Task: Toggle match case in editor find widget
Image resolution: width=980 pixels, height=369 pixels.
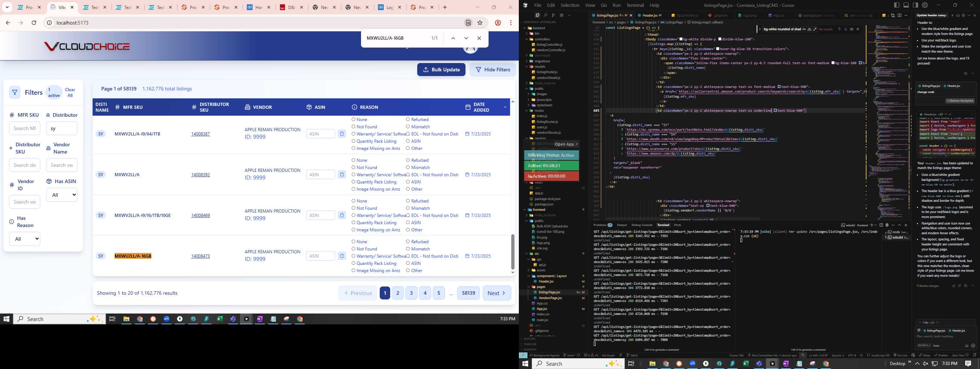Action: [804, 29]
